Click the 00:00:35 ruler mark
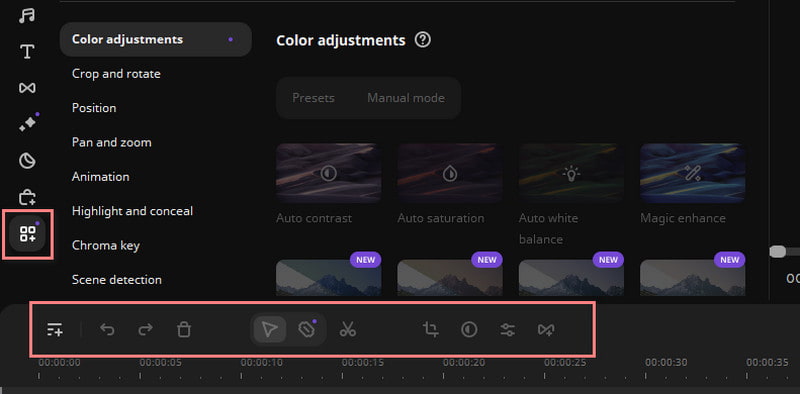 point(767,362)
